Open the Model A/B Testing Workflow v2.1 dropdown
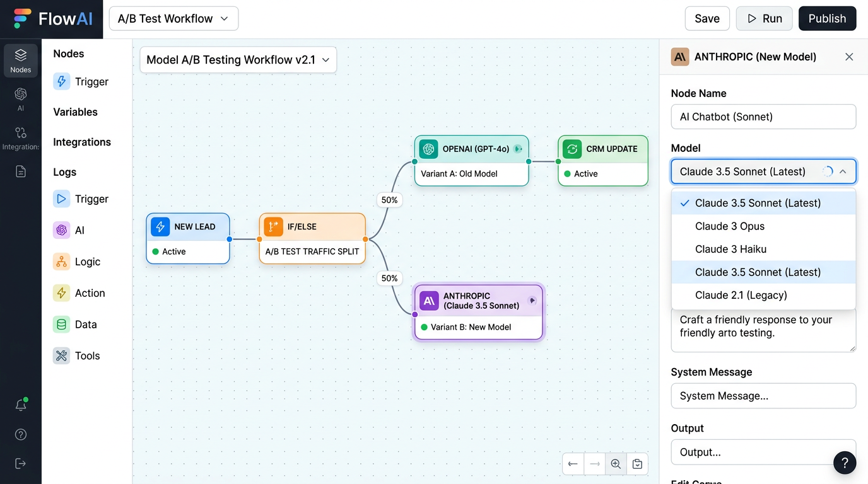Viewport: 868px width, 484px height. [x=238, y=60]
